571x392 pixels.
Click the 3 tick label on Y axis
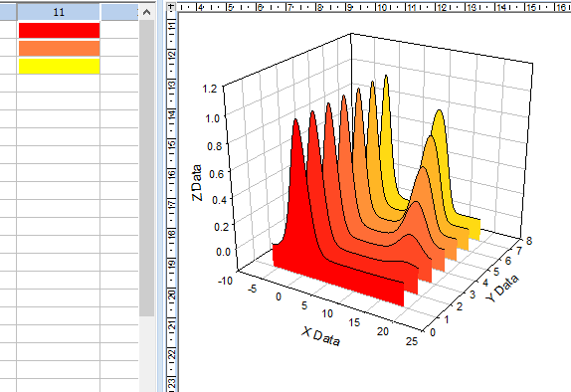tap(473, 294)
